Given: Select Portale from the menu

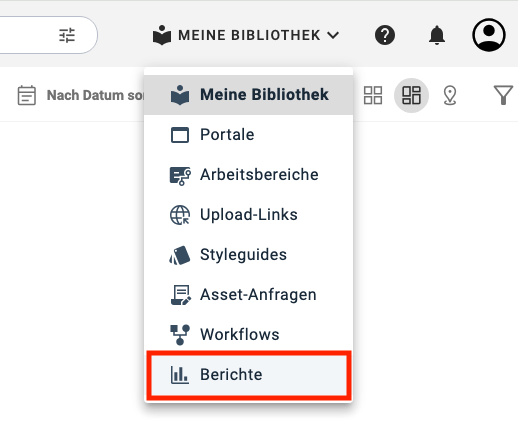Looking at the screenshot, I should tap(248, 135).
